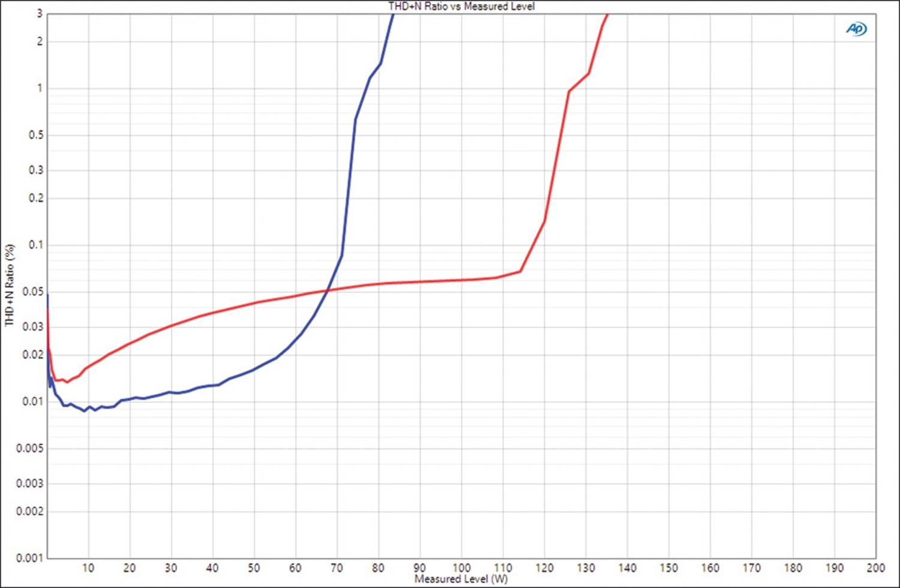Click the chart title "THD+N Ratio vs Measured Level"
The image size is (900, 588).
(461, 6)
